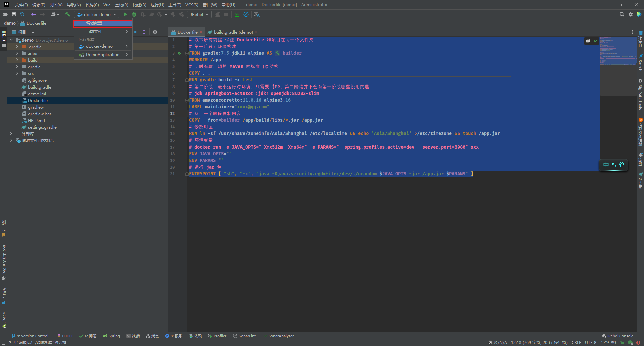Click demo breadcrumb in navigation bar
This screenshot has height=346, width=644.
[x=10, y=23]
